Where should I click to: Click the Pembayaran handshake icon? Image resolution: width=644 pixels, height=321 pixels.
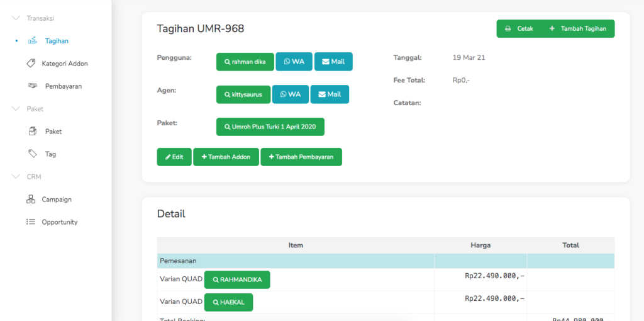[x=33, y=86]
